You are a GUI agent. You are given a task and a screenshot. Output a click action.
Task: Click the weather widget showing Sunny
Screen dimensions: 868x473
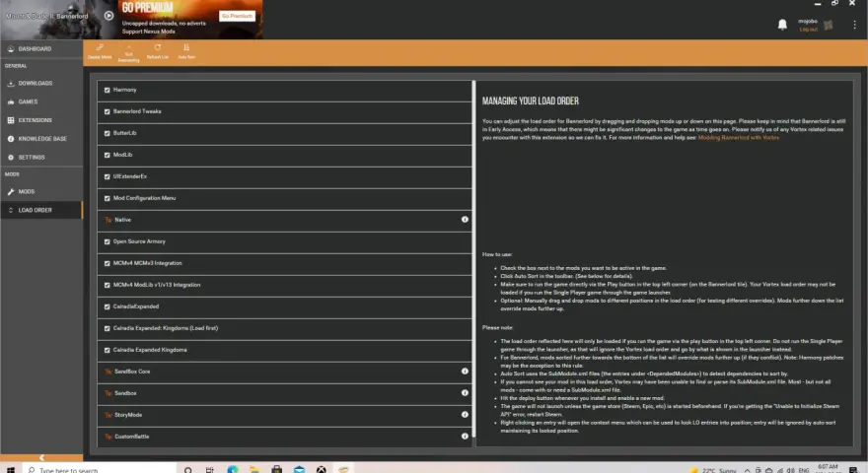click(x=712, y=470)
